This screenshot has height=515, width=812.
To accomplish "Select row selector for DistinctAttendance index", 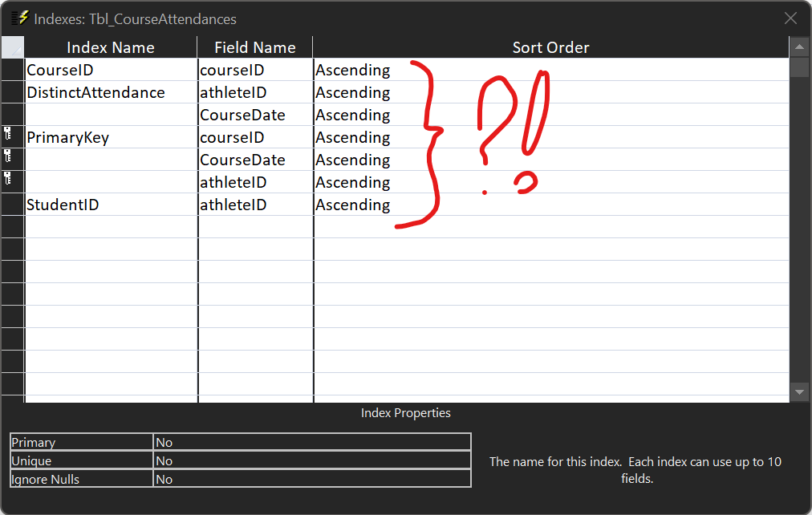I will click(x=12, y=92).
